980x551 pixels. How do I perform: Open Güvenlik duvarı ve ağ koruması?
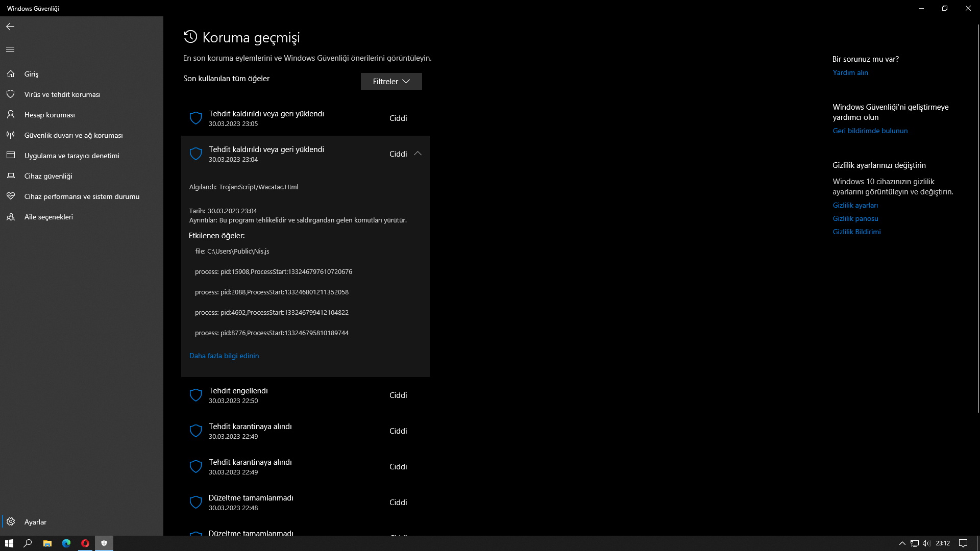pyautogui.click(x=73, y=135)
